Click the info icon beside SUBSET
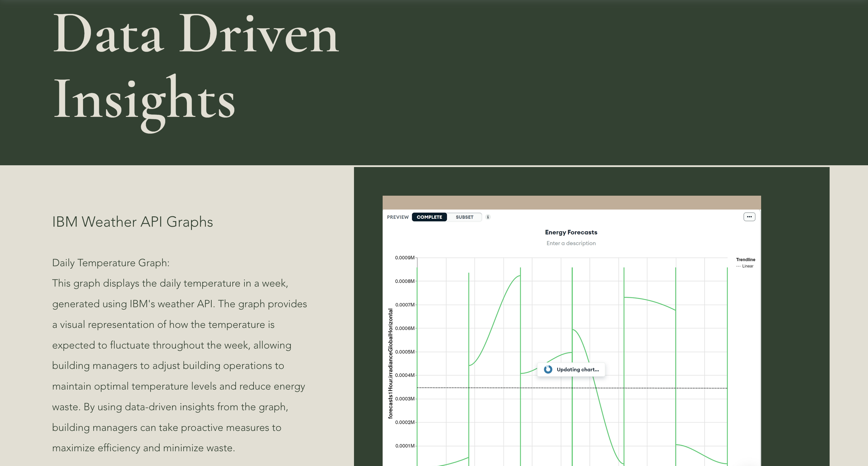 pos(487,217)
